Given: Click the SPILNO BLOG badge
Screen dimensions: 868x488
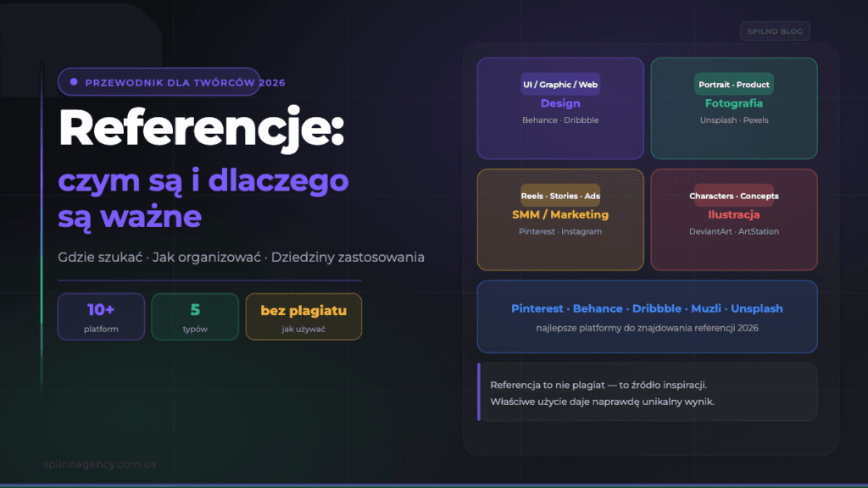Looking at the screenshot, I should point(775,31).
